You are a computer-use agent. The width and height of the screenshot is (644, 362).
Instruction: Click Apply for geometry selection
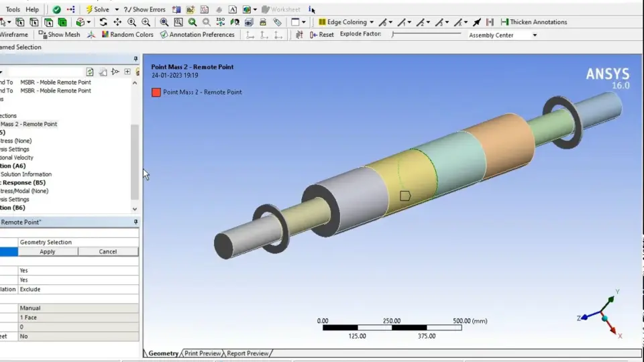pos(48,251)
